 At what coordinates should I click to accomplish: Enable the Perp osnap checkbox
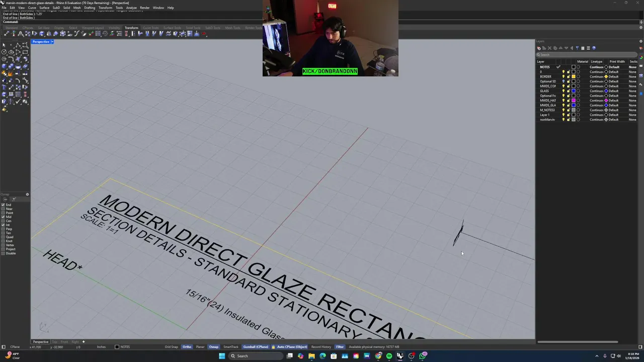3,229
